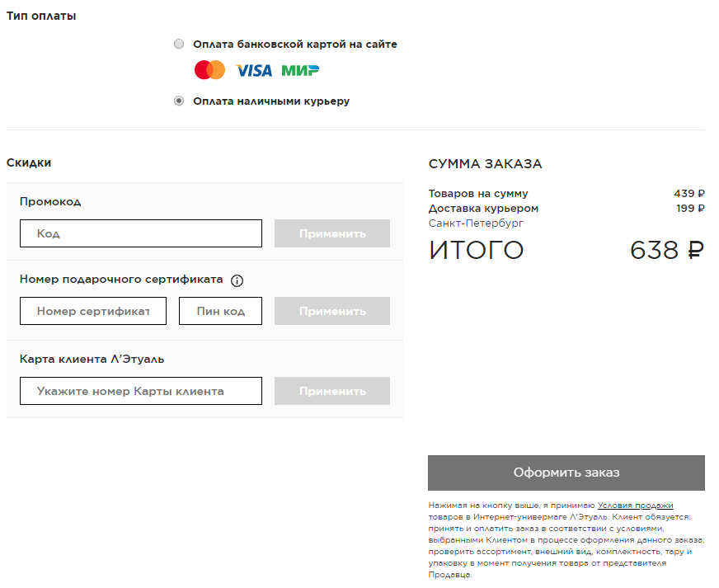Click the 'Доставка курьером' line

point(483,209)
